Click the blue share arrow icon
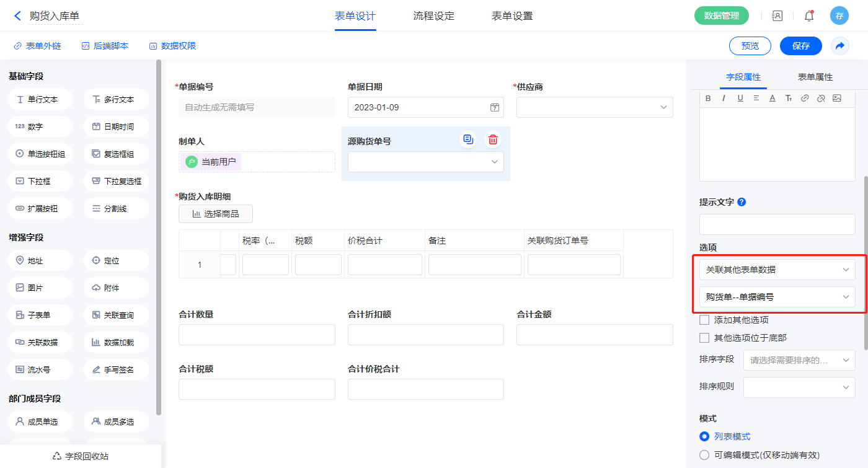The width and height of the screenshot is (868, 468). [840, 46]
